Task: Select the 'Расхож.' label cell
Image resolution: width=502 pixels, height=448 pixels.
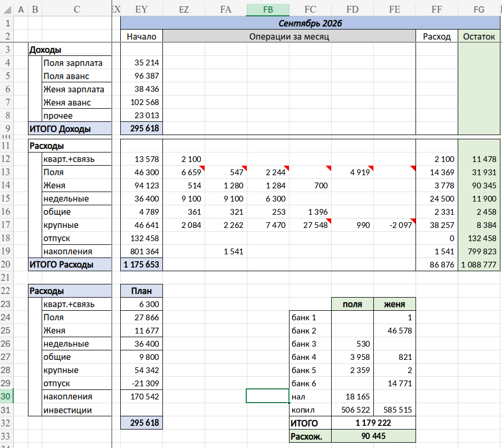Action: click(x=310, y=436)
